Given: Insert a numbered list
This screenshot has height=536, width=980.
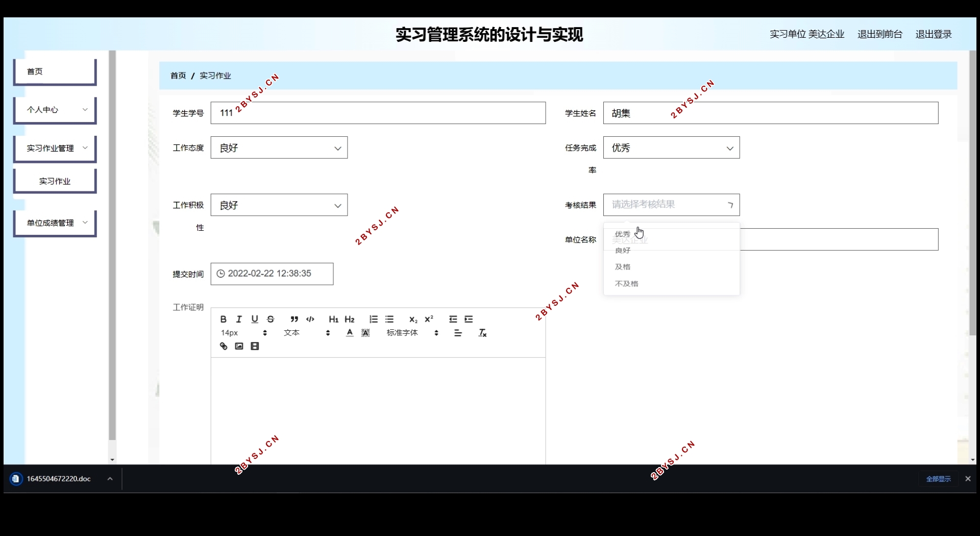Looking at the screenshot, I should coord(373,319).
